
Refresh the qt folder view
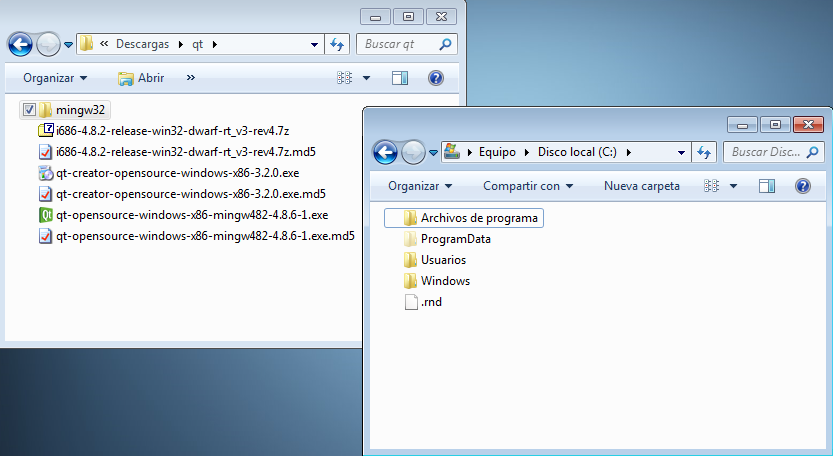click(337, 44)
